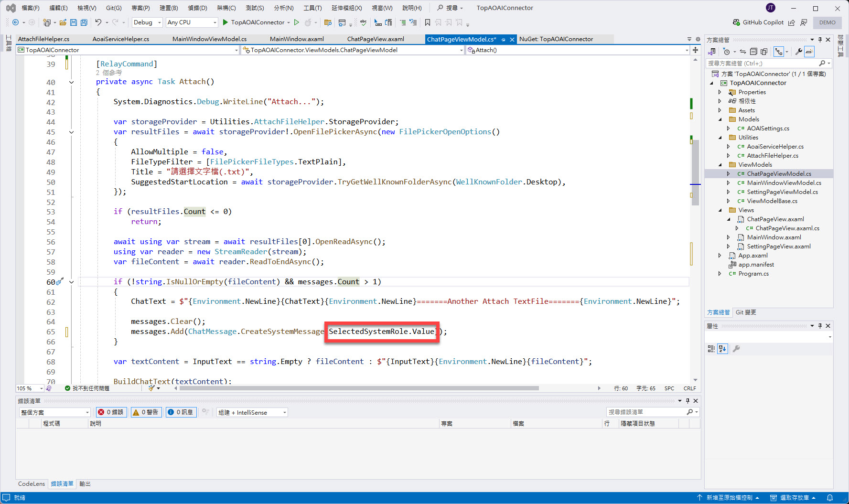Open GitHub Copilot from the title bar
The image size is (849, 504).
758,22
